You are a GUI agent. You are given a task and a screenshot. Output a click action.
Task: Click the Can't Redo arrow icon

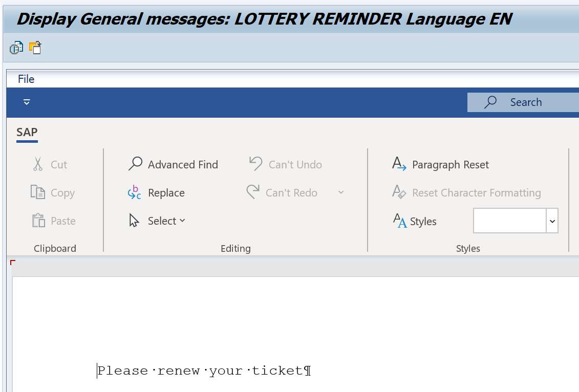click(x=253, y=192)
